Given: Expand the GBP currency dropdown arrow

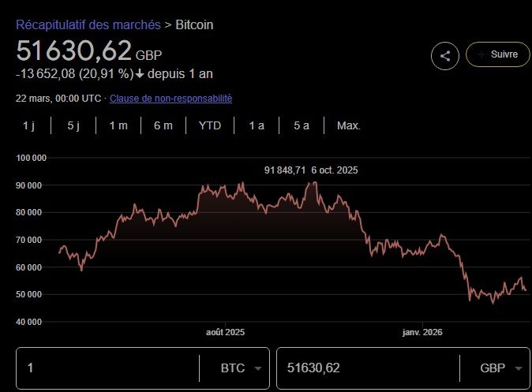Looking at the screenshot, I should point(519,368).
